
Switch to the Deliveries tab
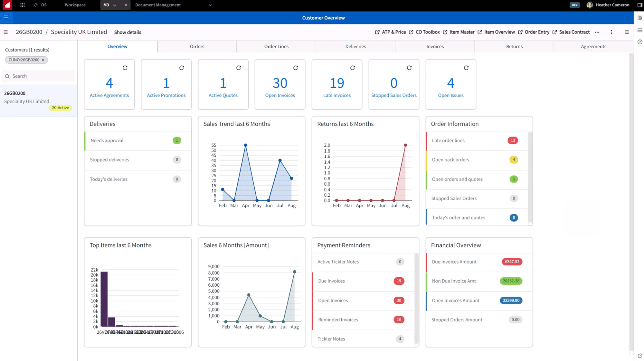point(355,46)
